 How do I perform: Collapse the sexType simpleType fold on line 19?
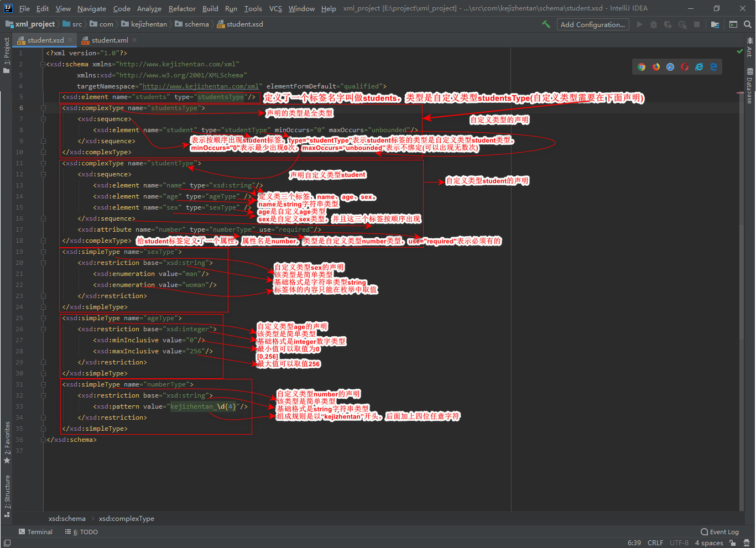(43, 252)
